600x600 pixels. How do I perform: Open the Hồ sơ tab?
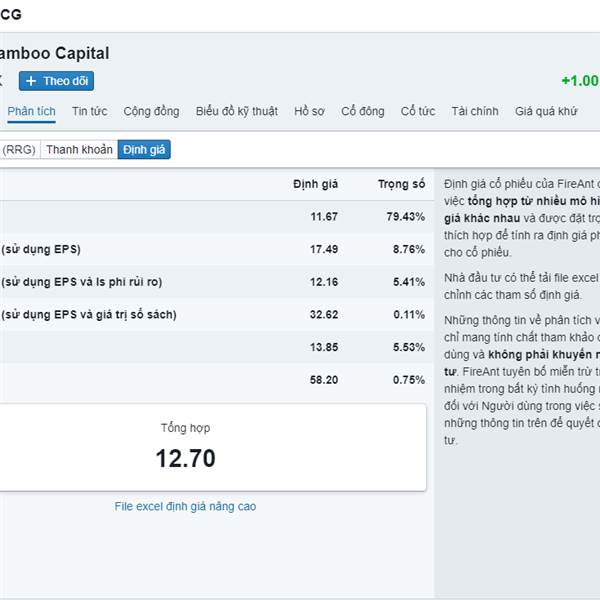(309, 111)
